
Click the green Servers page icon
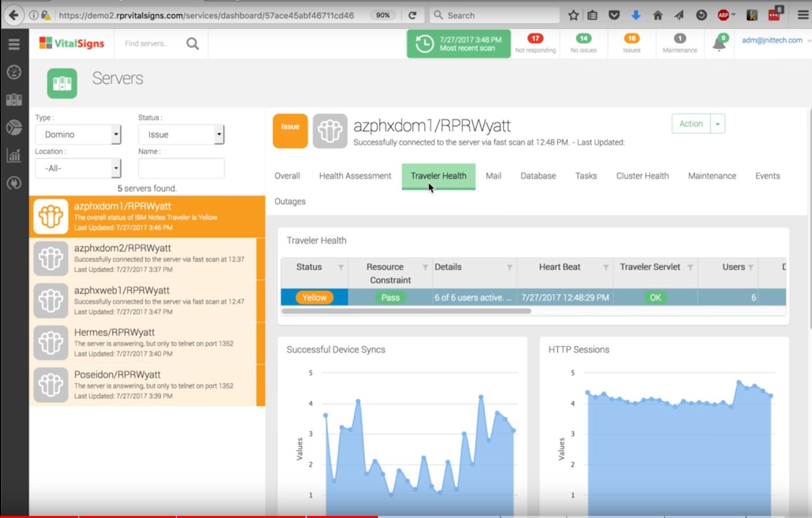pyautogui.click(x=62, y=83)
